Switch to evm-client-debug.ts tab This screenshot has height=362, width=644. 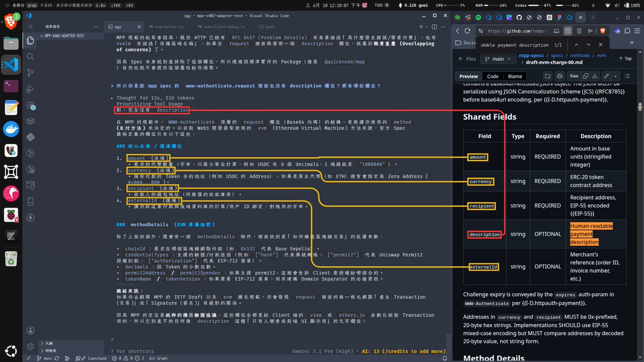coord(222,26)
